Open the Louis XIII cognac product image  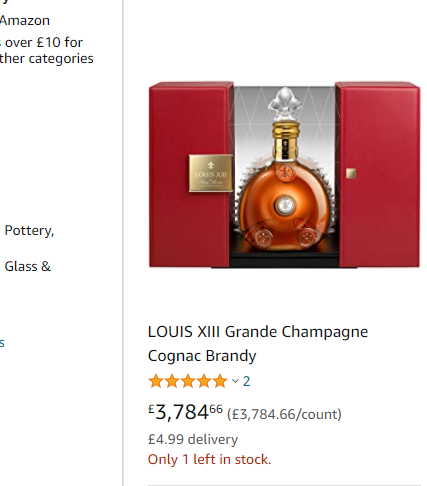pyautogui.click(x=284, y=175)
